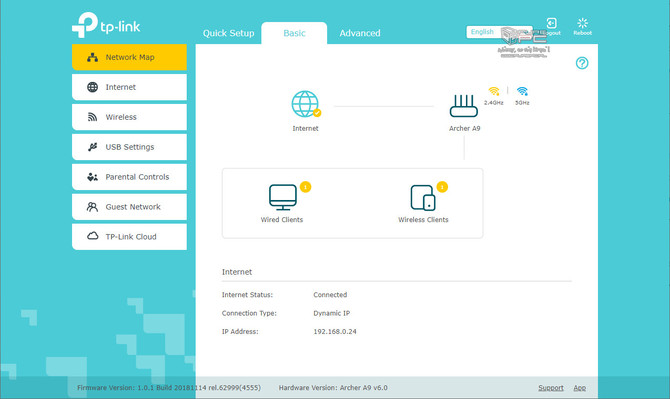Switch to the Basic tab
Image resolution: width=670 pixels, height=399 pixels.
point(294,33)
